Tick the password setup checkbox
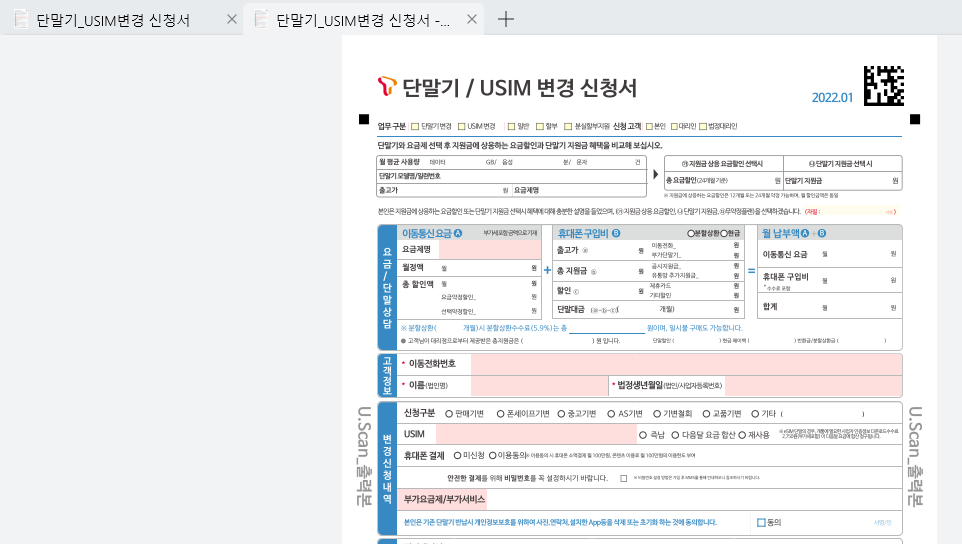 623,478
